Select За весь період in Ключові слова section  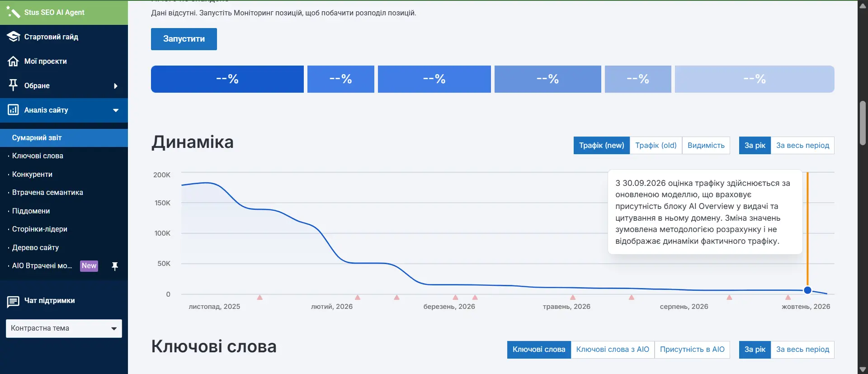(803, 350)
